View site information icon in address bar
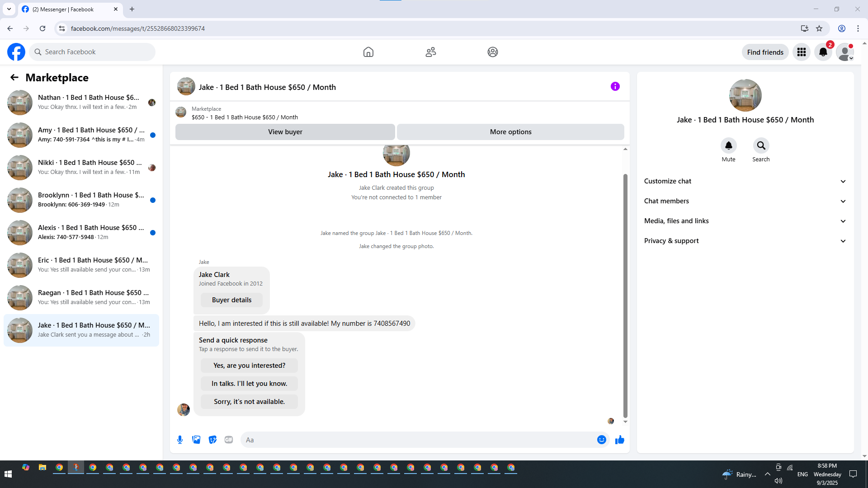 click(62, 28)
